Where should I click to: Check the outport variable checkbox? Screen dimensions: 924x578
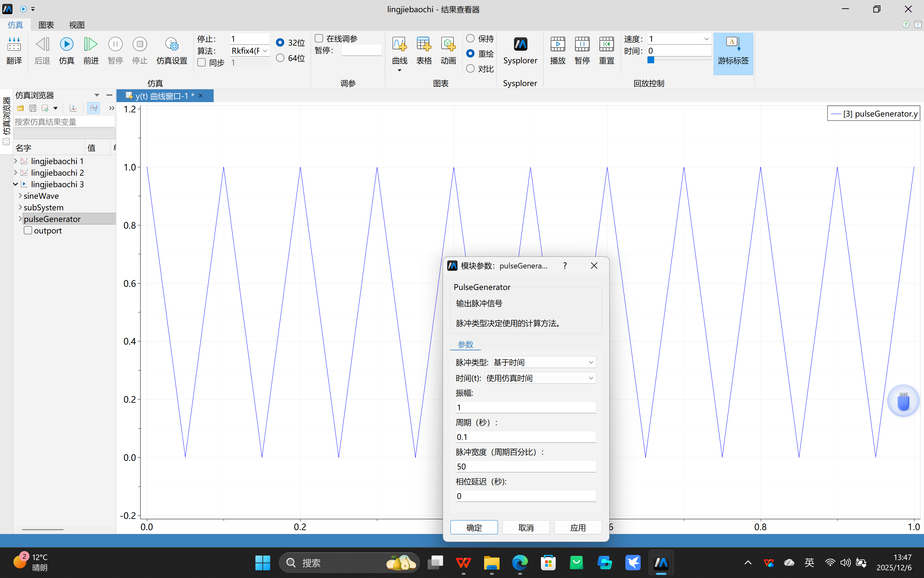tap(28, 230)
